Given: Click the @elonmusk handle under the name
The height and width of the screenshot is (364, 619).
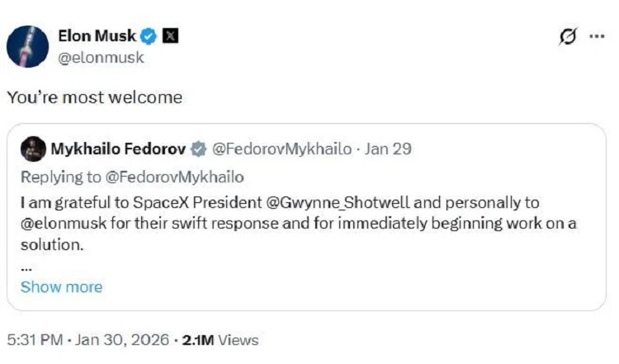Looking at the screenshot, I should pos(102,58).
